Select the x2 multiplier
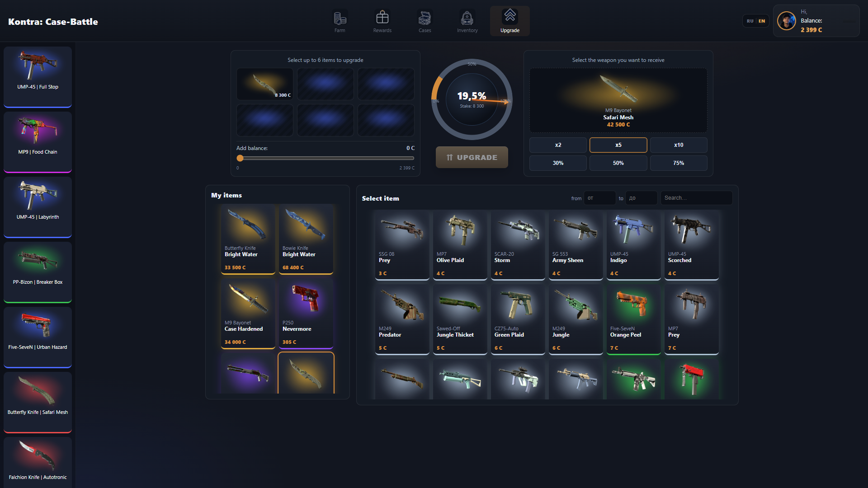 click(558, 145)
